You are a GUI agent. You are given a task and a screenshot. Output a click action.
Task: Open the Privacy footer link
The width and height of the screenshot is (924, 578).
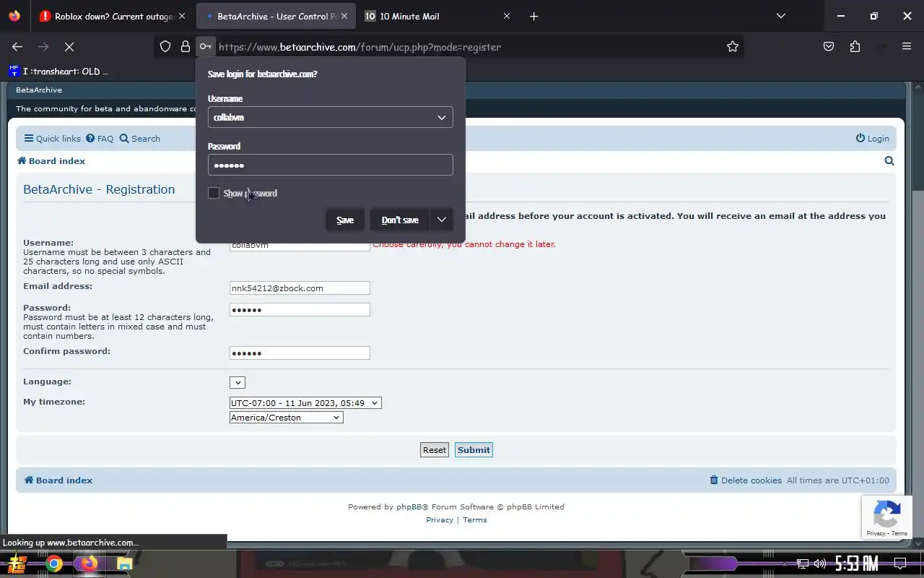click(440, 520)
